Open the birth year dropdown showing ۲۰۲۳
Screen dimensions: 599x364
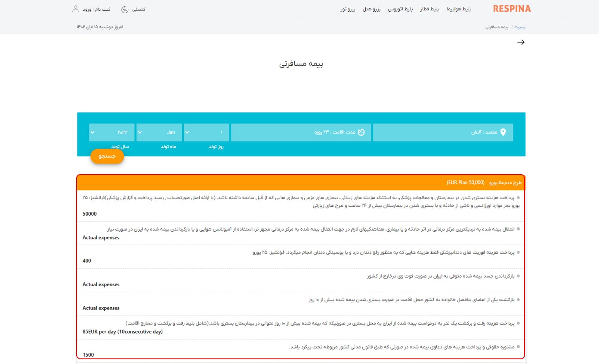[x=111, y=132]
